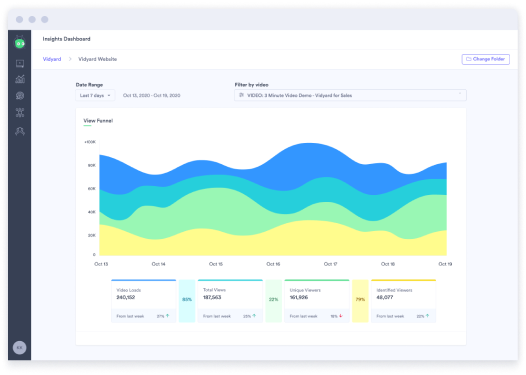This screenshot has height=375, width=526.
Task: Select the globe icon in sidebar
Action: [x=20, y=96]
